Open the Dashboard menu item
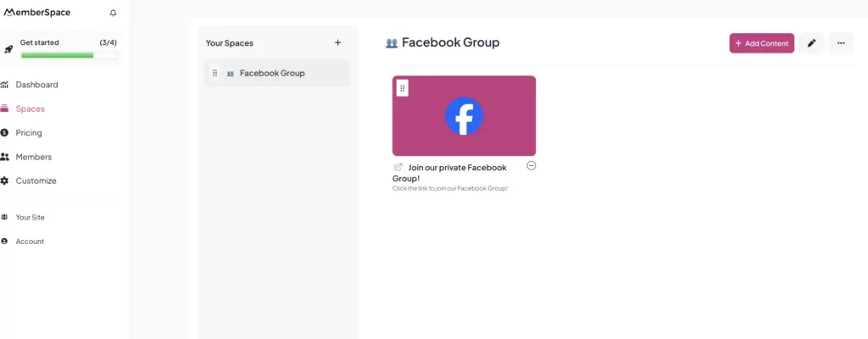This screenshot has height=339, width=868. point(36,85)
